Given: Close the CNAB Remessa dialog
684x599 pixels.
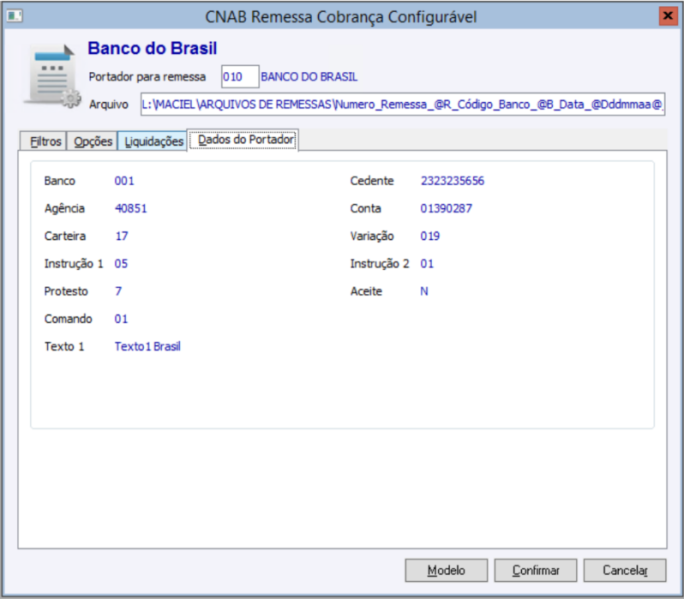Looking at the screenshot, I should (x=667, y=16).
